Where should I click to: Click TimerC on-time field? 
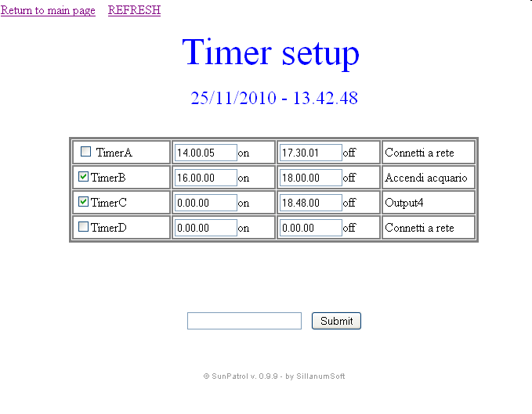click(205, 203)
